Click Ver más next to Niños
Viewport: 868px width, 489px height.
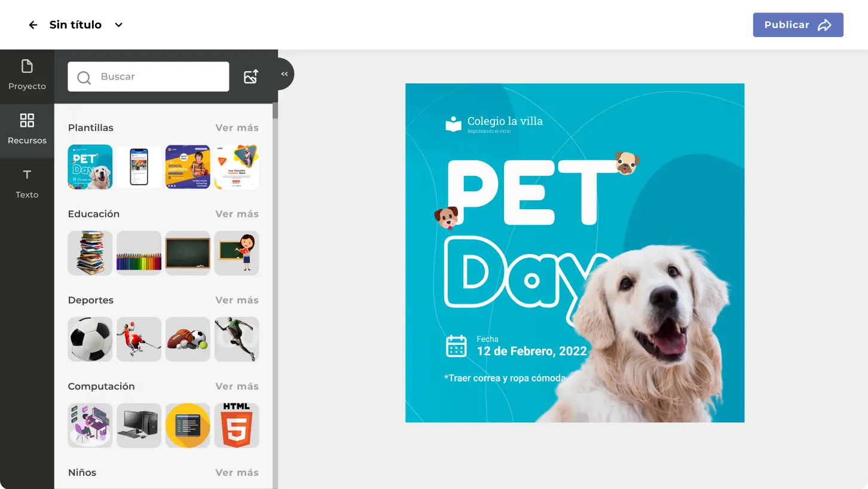pyautogui.click(x=237, y=472)
